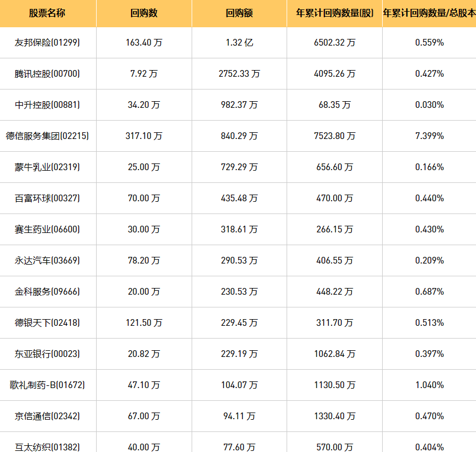This screenshot has height=452, width=476.
Task: Select stock 京信通信(02342)
Action: pos(47,416)
